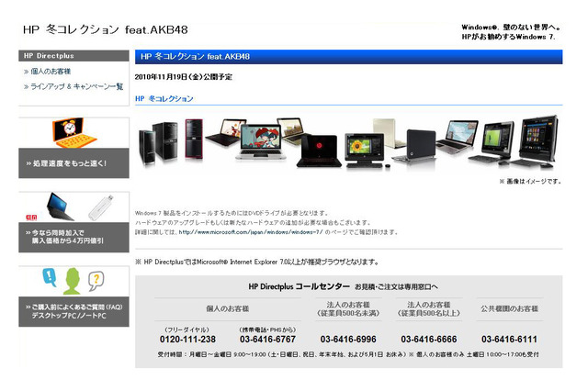588x391 pixels.
Task: Open the ご購入前によくあるご質問 (FAQ) banner
Action: click(72, 310)
